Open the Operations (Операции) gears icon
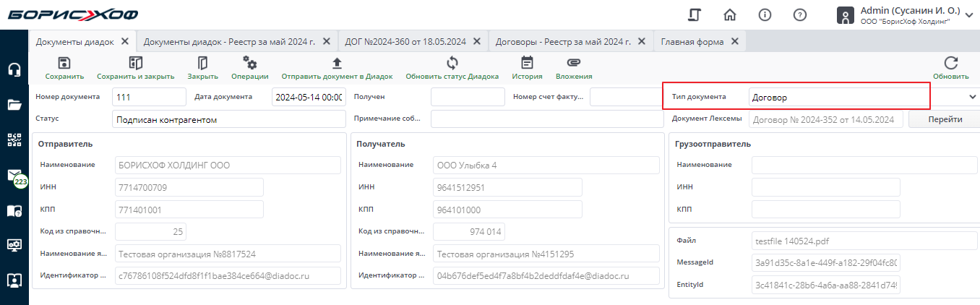The image size is (980, 305). tap(250, 64)
